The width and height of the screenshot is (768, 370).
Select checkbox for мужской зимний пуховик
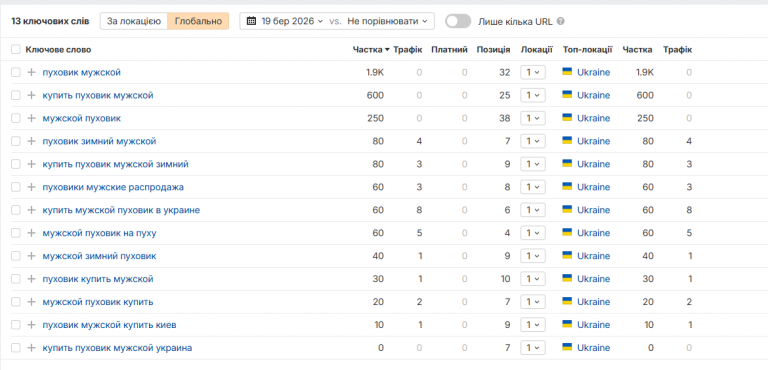point(16,256)
